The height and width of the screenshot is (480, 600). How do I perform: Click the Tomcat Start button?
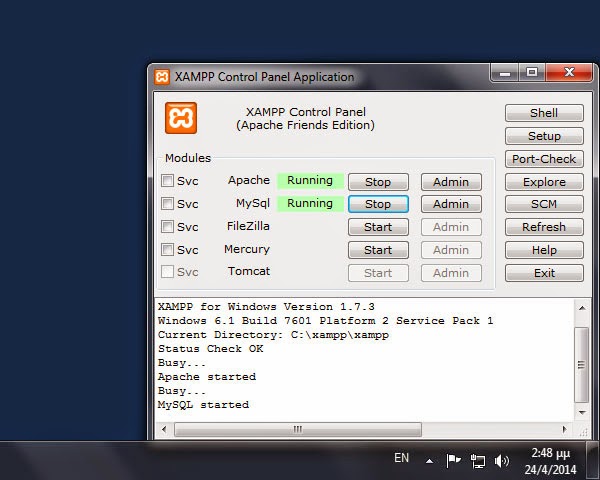coord(378,273)
